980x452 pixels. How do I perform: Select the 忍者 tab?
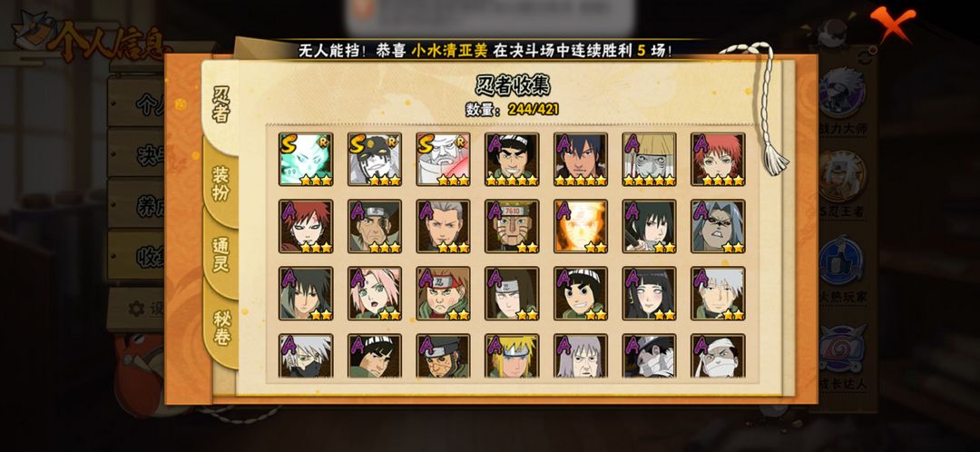coord(220,104)
